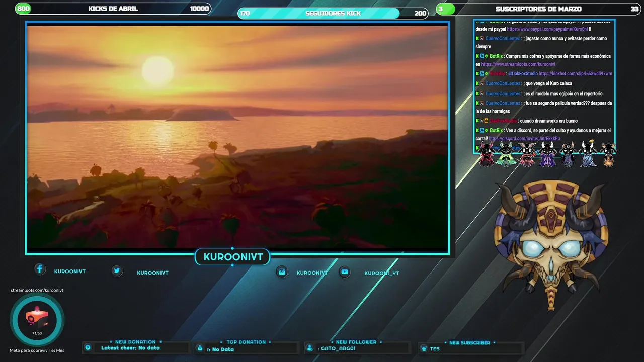Click KUROONIVT text next to Instagram icon

pos(312,273)
